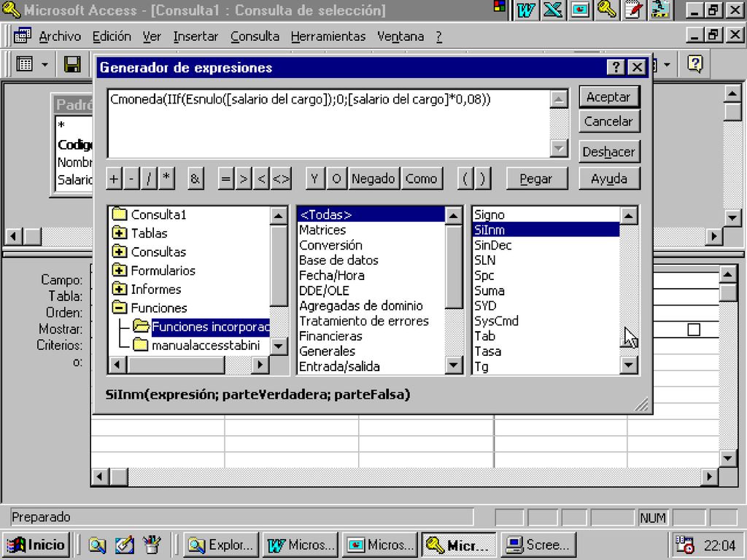The width and height of the screenshot is (747, 560).
Task: Open the Ver menu
Action: (x=152, y=36)
